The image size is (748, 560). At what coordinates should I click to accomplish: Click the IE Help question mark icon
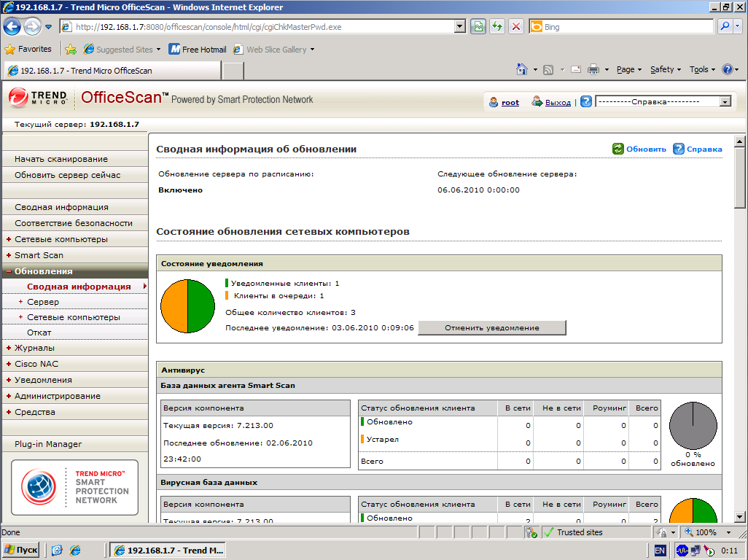point(727,70)
